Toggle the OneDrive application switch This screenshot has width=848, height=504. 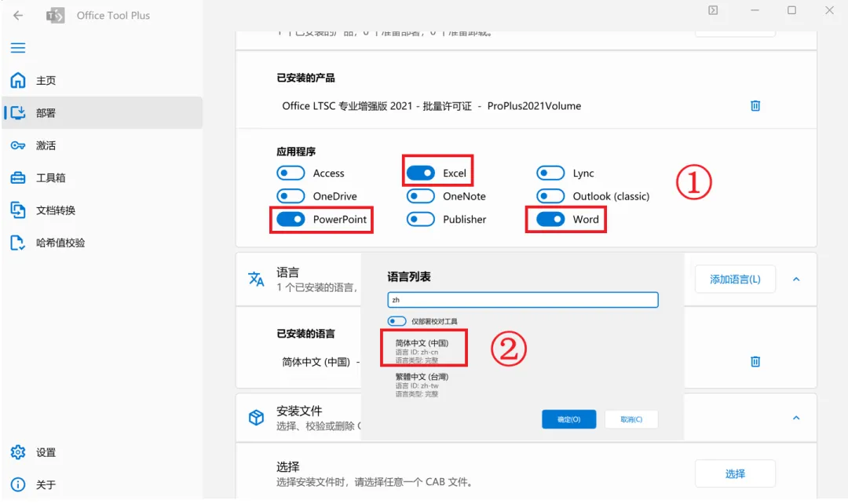[291, 196]
